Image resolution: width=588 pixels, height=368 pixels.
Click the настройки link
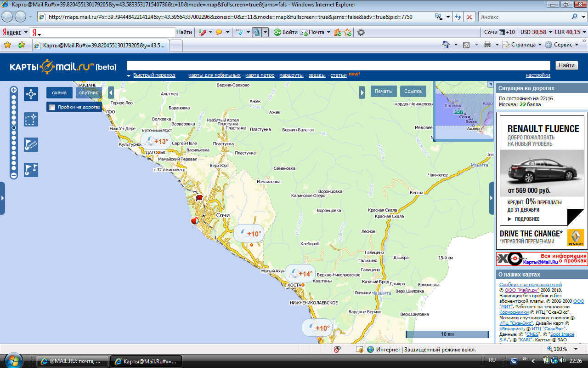click(x=537, y=75)
